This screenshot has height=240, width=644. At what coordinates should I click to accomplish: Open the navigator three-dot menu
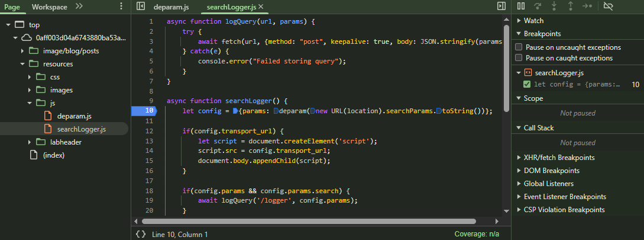tap(121, 7)
